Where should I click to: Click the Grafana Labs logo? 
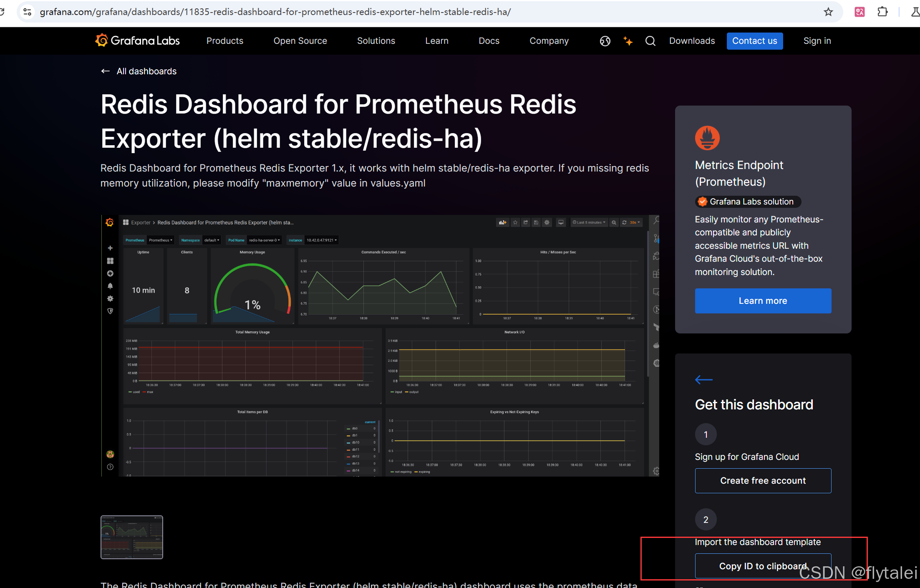click(x=137, y=40)
